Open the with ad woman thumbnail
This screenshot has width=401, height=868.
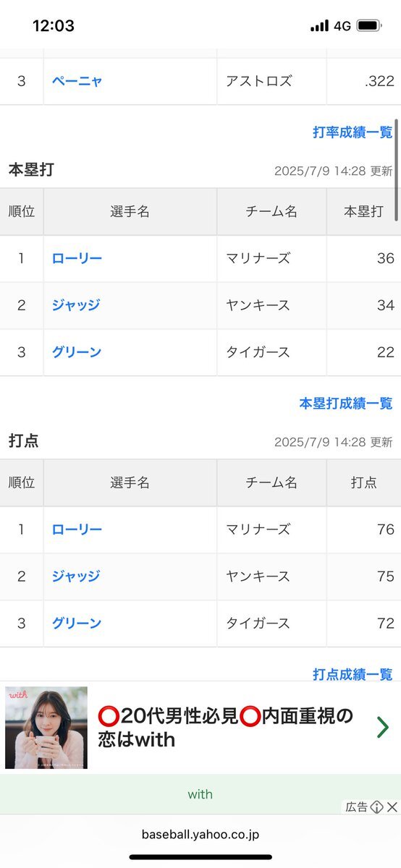coord(46,728)
